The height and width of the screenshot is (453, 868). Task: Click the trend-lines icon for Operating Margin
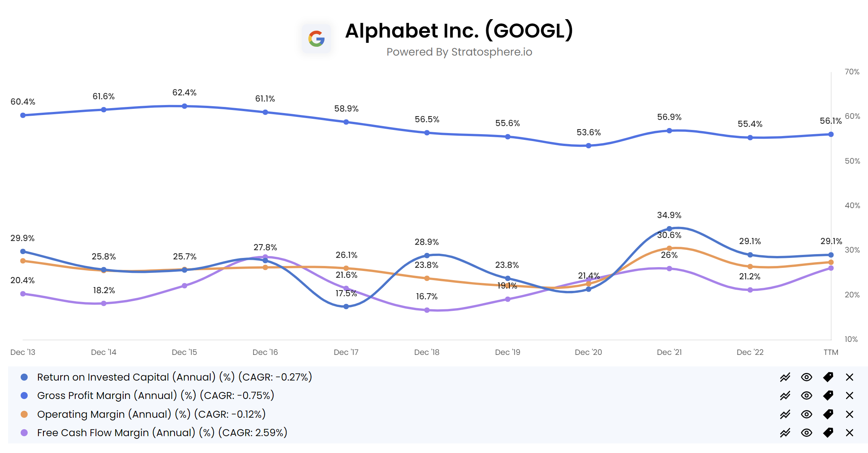click(785, 415)
